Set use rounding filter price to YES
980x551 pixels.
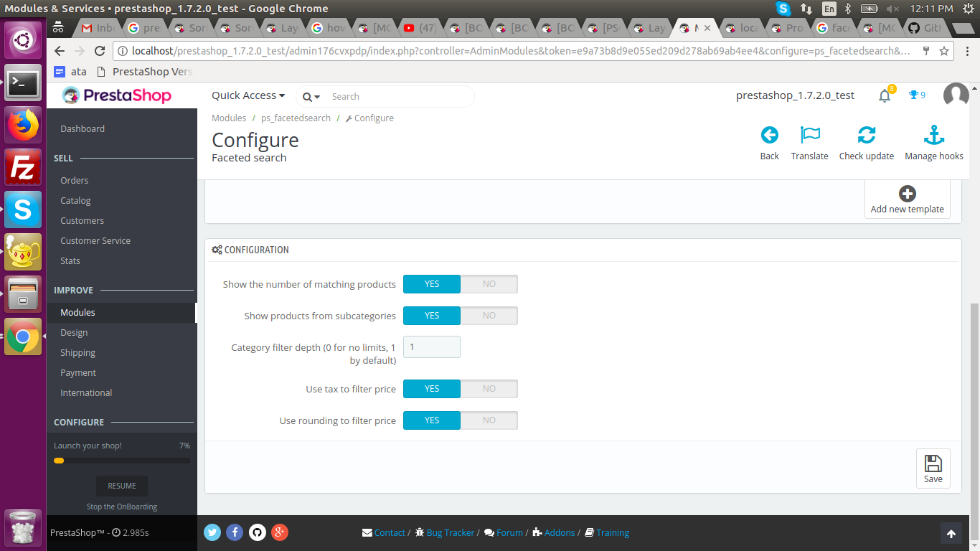[x=432, y=420]
